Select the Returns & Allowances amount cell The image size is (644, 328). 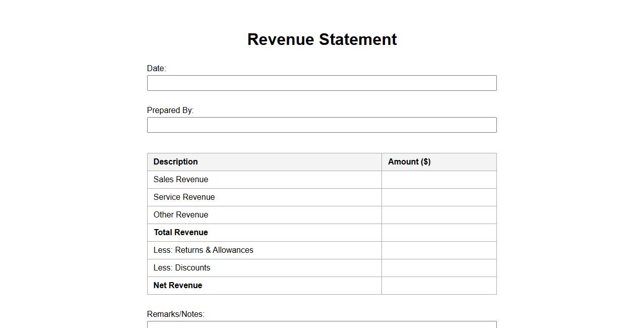click(x=438, y=250)
